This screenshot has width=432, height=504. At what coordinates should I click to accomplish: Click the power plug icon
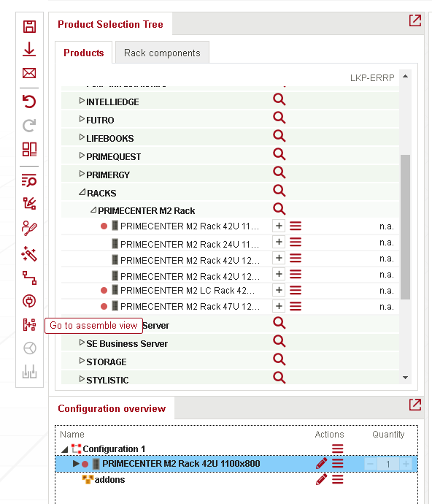(29, 301)
